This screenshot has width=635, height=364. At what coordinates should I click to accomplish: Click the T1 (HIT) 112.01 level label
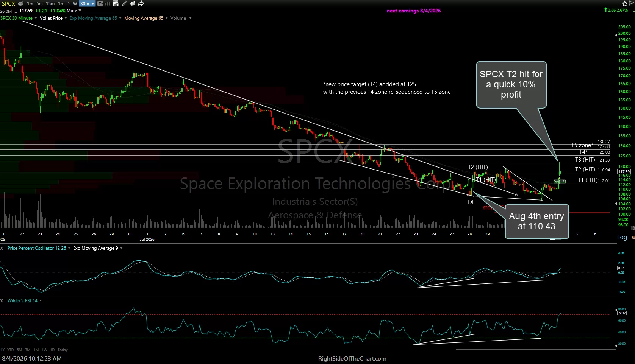coord(594,180)
